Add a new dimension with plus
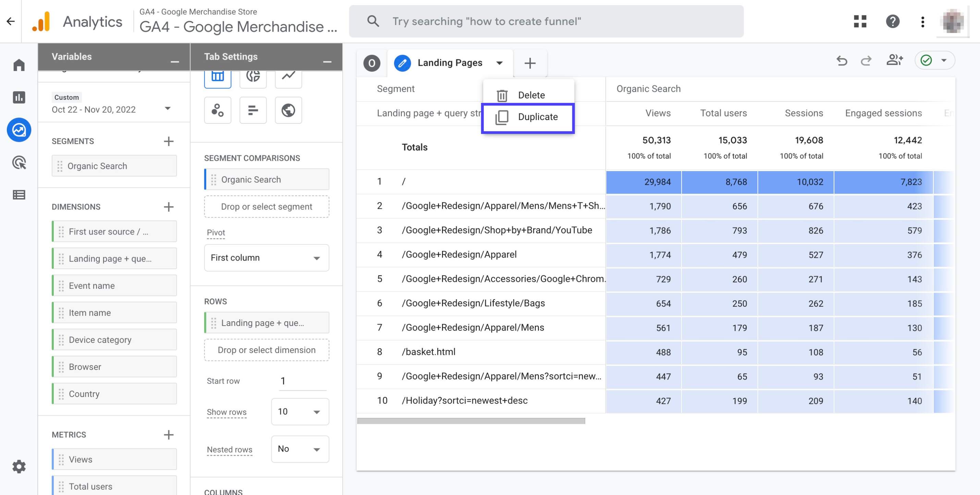980x495 pixels. (x=169, y=207)
